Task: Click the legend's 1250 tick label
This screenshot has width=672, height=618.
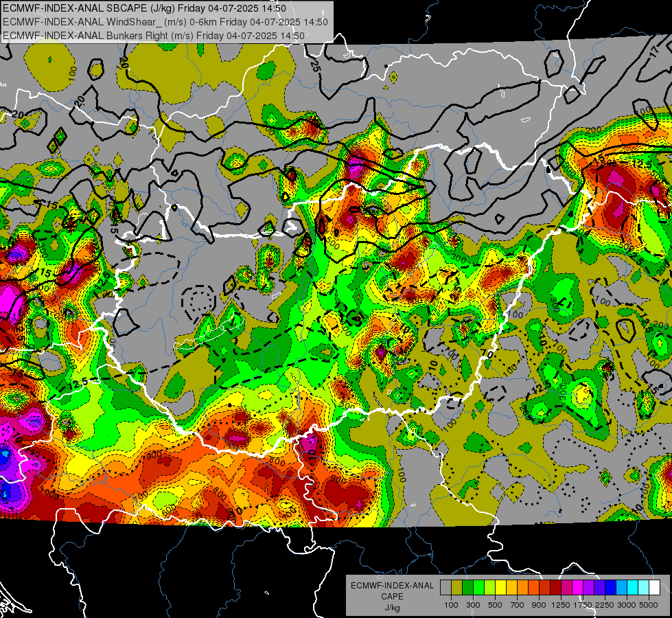Action: click(x=561, y=605)
